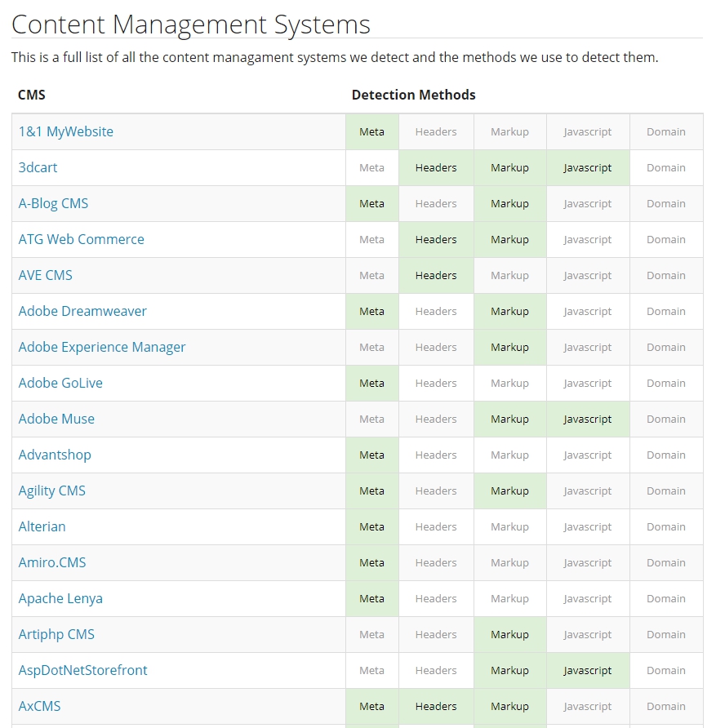
Task: Select the AVE CMS link
Action: point(45,275)
